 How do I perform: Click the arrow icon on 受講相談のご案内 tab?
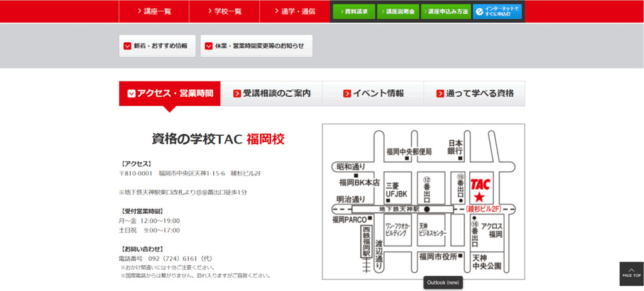[x=237, y=94]
